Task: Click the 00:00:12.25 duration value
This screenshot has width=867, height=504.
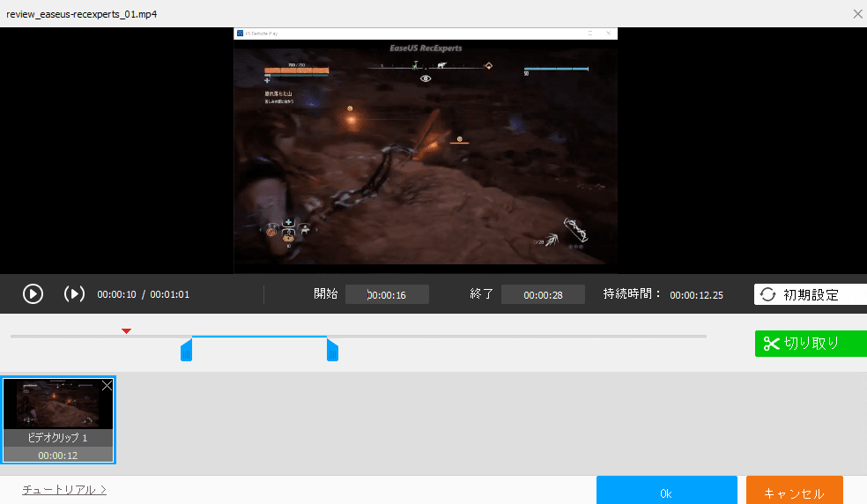Action: tap(696, 295)
